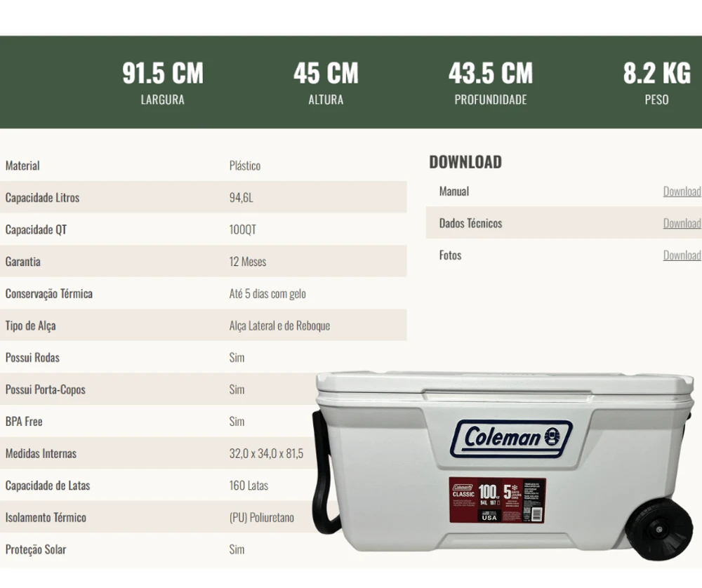The height and width of the screenshot is (588, 702).
Task: Select Sim value in Proteção Solar row
Action: [x=237, y=549]
